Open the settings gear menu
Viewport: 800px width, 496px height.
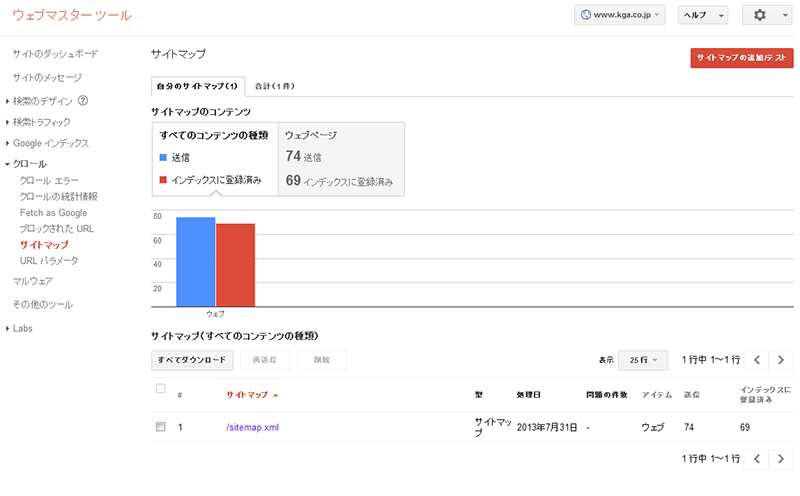click(x=767, y=16)
